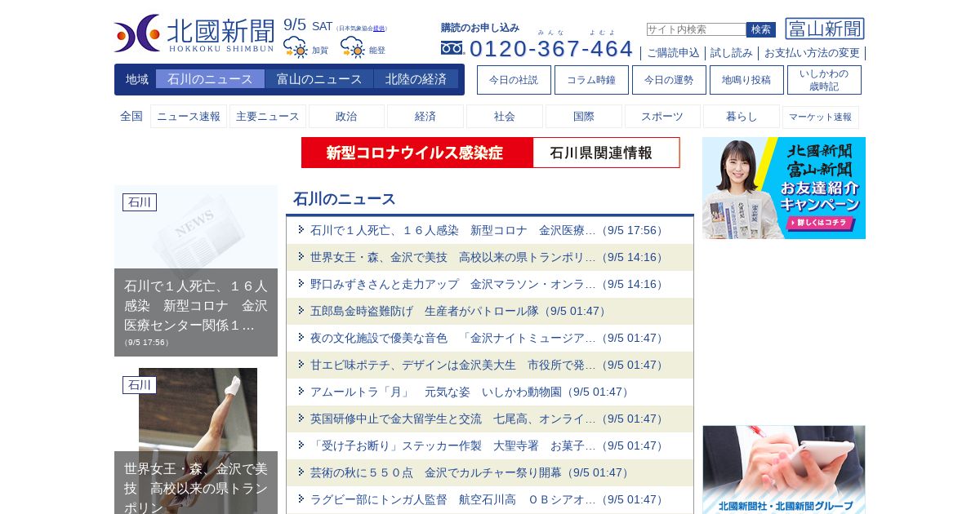Open headline 芸術の秋に550点
980x514 pixels.
[x=471, y=472]
